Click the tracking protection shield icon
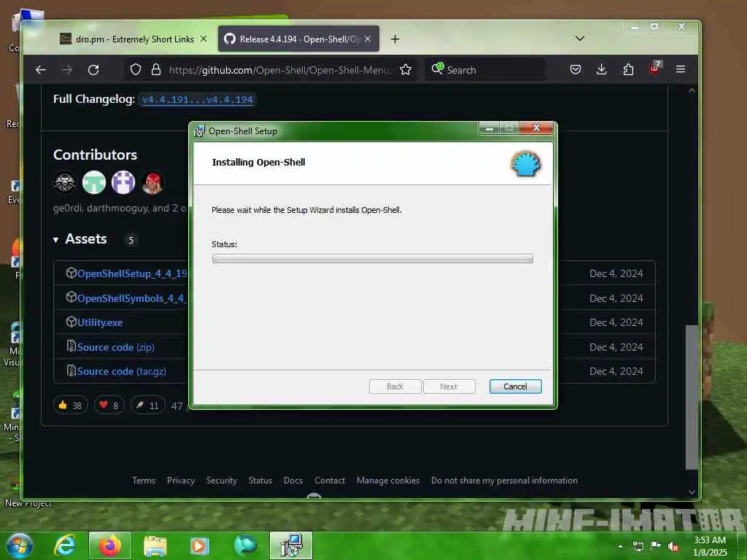This screenshot has width=747, height=560. 136,69
